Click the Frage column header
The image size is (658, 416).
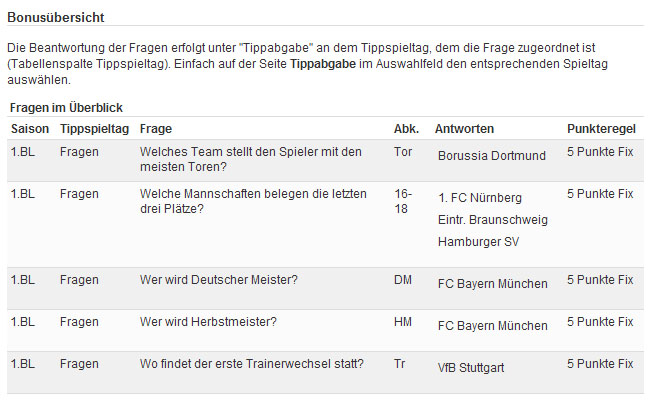tap(156, 129)
